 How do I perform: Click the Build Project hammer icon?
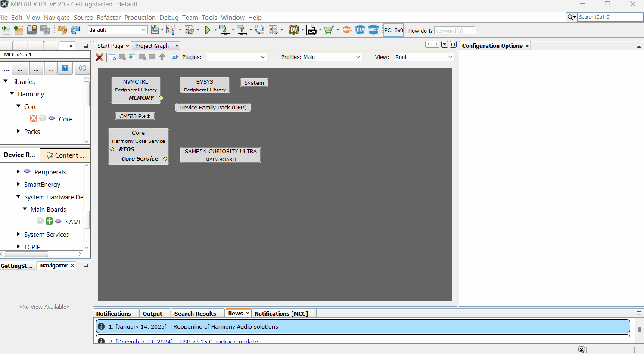171,30
